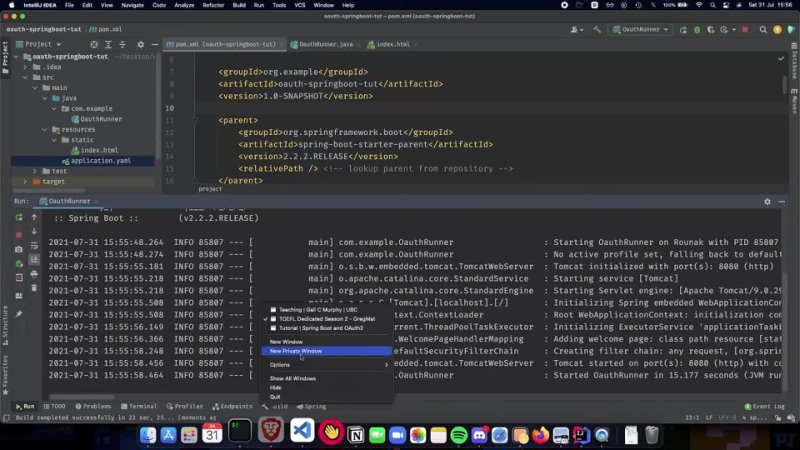
Task: Open Notion from the Dock
Action: click(356, 435)
